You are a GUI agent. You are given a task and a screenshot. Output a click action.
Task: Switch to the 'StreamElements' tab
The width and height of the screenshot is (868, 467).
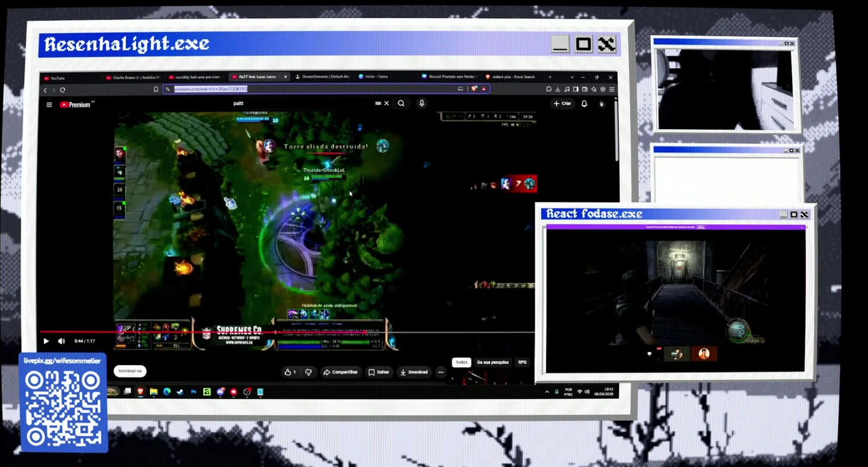point(323,77)
